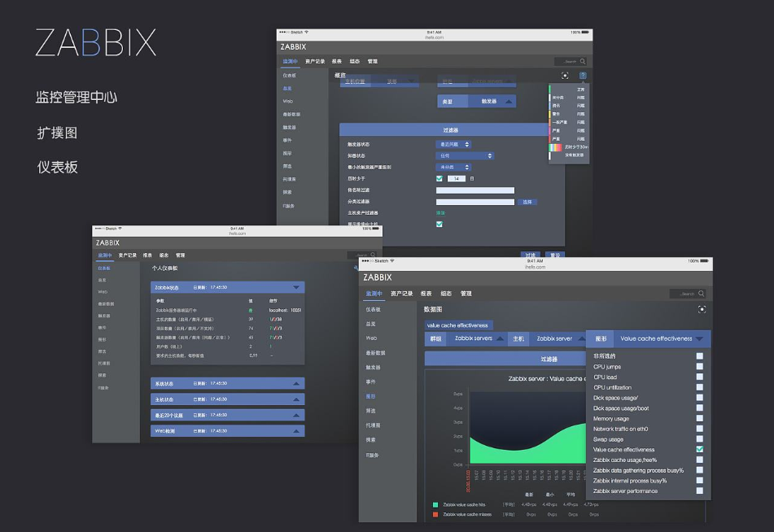Image resolution: width=774 pixels, height=532 pixels.
Task: Open the 图形 Value cache effectiveness dropdown
Action: pos(649,338)
